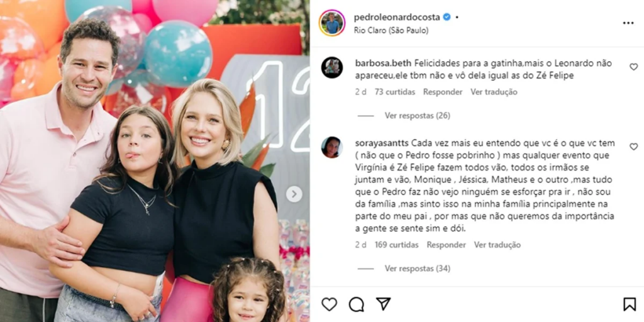The width and height of the screenshot is (644, 322).
Task: View 169 curtidas likes list
Action: pyautogui.click(x=396, y=245)
